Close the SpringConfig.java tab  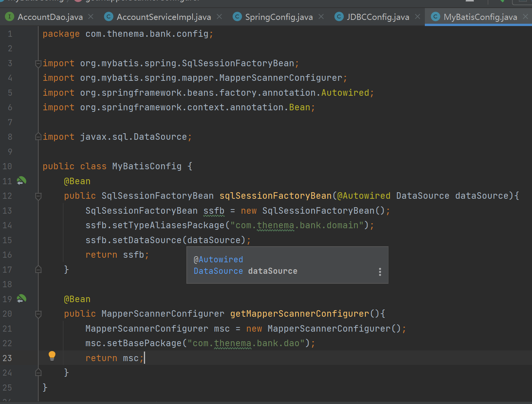click(321, 17)
